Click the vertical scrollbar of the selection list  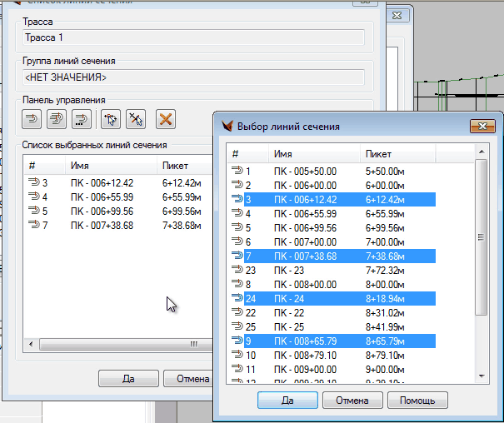pos(480,237)
